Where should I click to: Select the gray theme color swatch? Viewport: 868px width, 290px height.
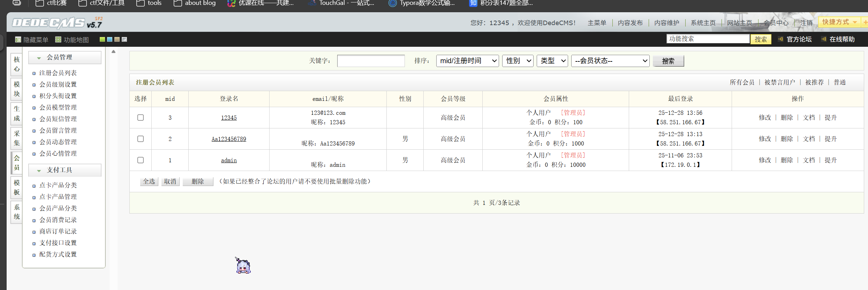124,39
